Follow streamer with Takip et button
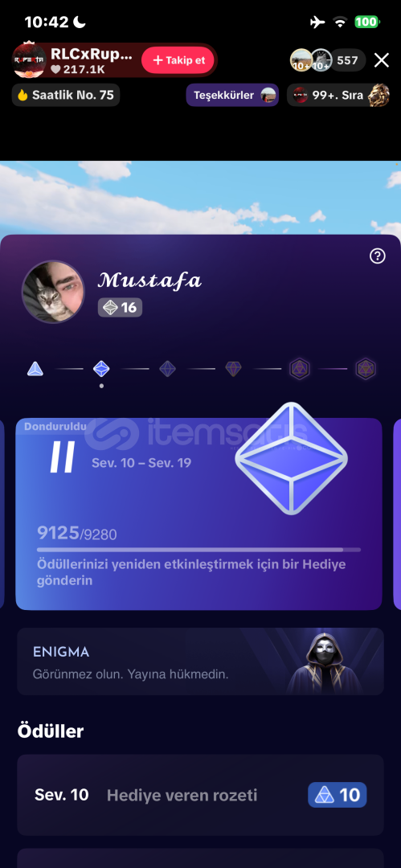Image resolution: width=401 pixels, height=868 pixels. click(x=178, y=60)
